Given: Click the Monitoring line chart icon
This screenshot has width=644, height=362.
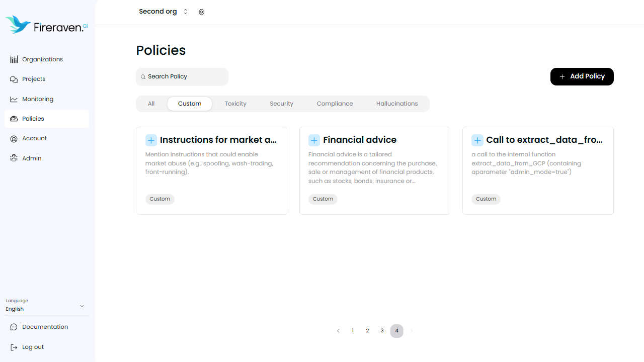Looking at the screenshot, I should coord(14,99).
